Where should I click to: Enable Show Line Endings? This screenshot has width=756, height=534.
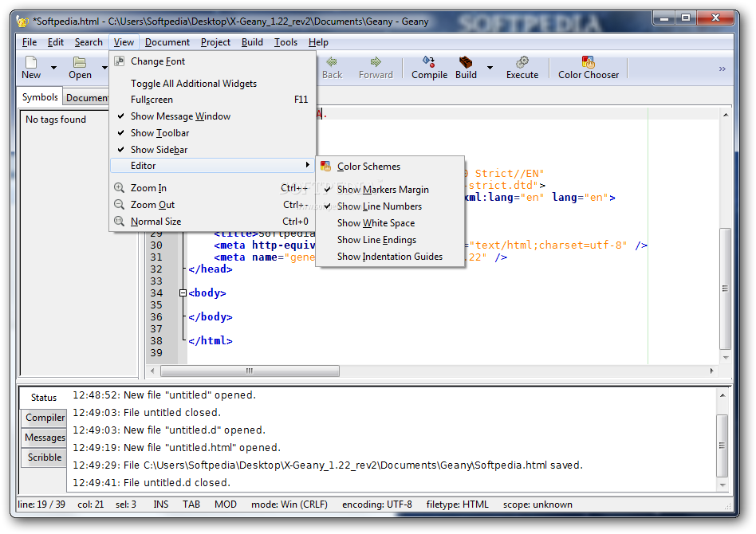pyautogui.click(x=390, y=240)
